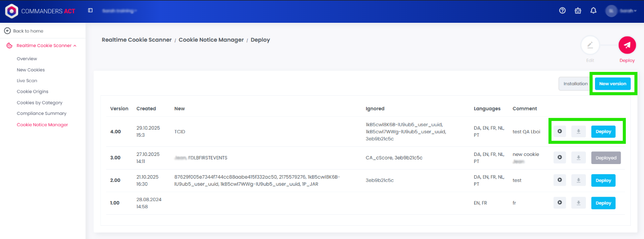Select Live Scan in the sidebar
Viewport: 644px width, 239px height.
click(27, 81)
